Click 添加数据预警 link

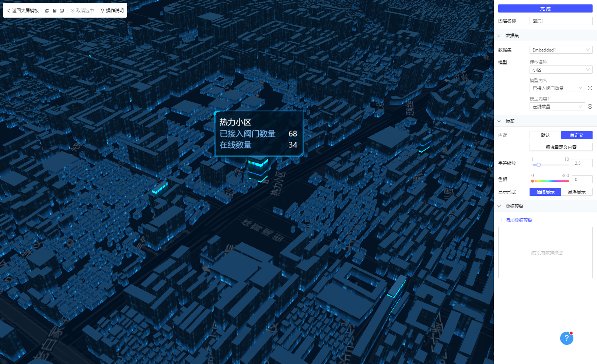[x=516, y=220]
